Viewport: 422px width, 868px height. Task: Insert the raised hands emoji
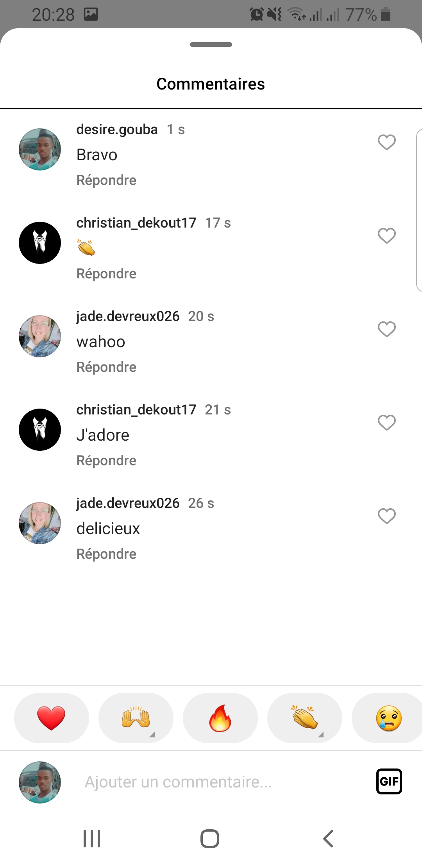tap(136, 718)
